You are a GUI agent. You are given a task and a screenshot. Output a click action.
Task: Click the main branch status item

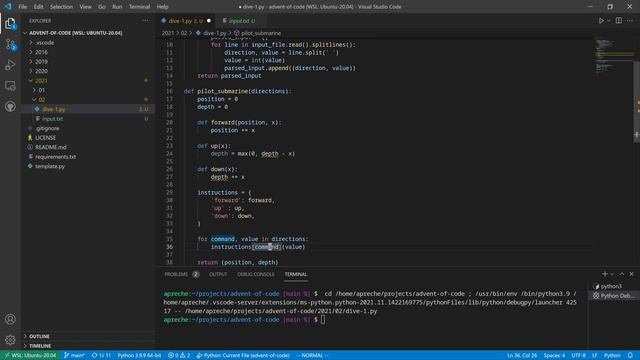(x=74, y=356)
